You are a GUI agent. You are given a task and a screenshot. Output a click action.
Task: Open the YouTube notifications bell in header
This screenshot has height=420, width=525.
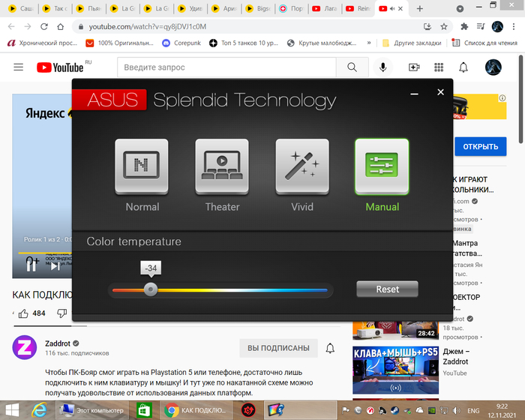point(463,67)
